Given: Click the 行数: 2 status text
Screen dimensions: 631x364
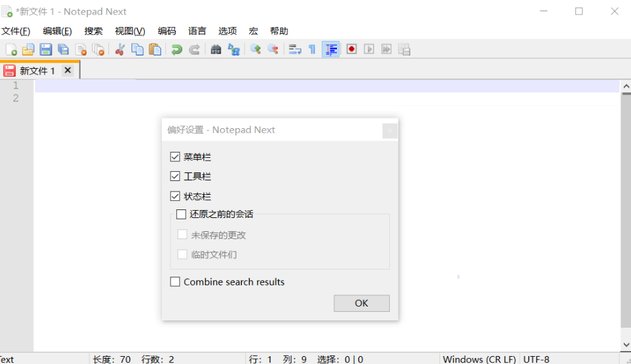Looking at the screenshot, I should tap(158, 359).
